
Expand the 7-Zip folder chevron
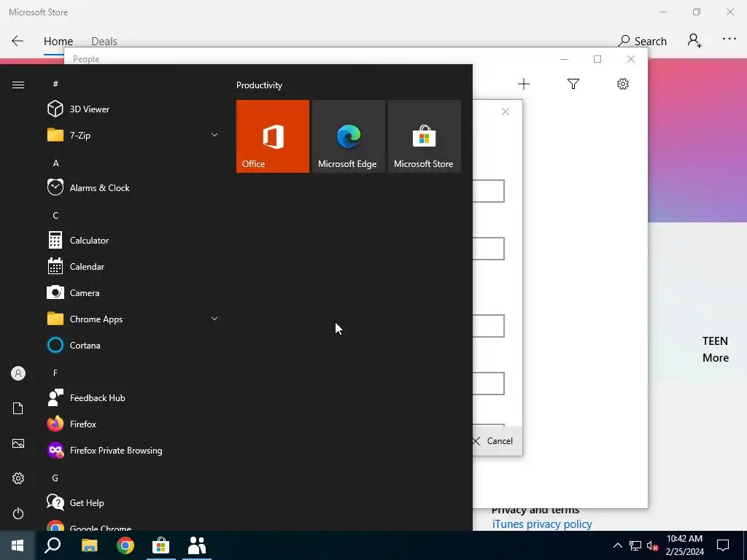click(214, 135)
